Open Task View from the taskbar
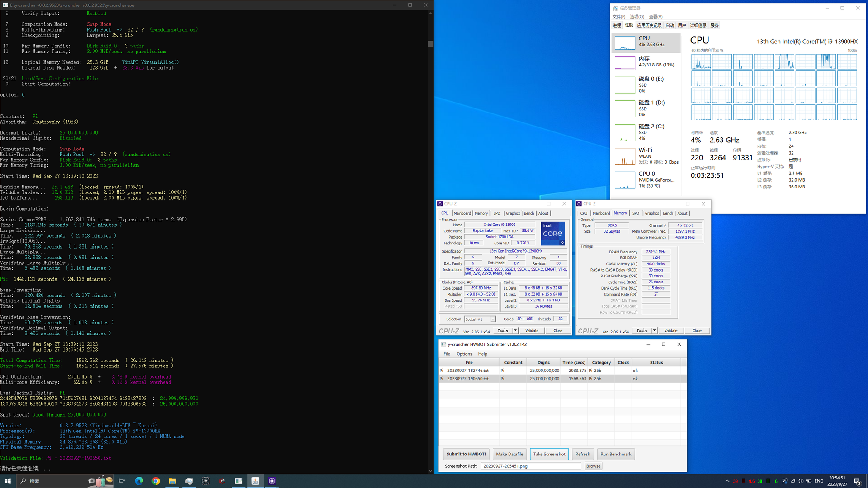This screenshot has width=868, height=488. [x=122, y=481]
